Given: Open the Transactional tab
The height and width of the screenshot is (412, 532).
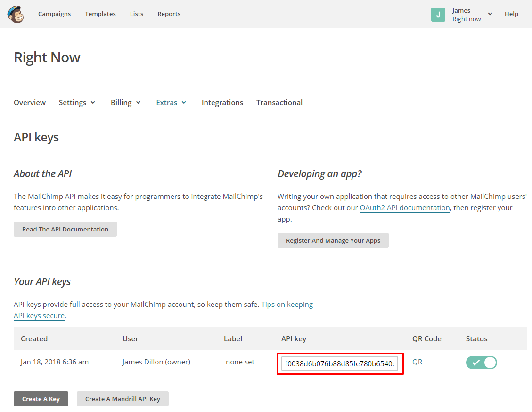Looking at the screenshot, I should 279,102.
